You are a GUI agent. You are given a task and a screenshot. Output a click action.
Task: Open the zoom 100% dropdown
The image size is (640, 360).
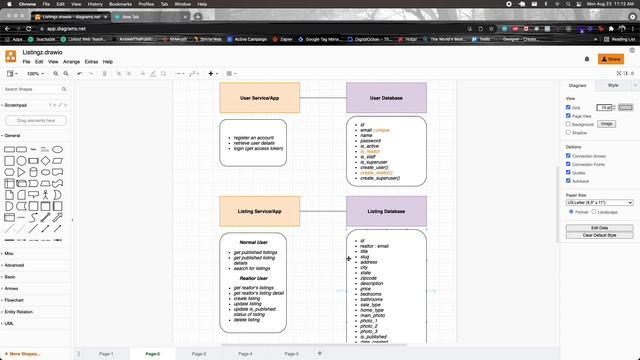pos(35,74)
